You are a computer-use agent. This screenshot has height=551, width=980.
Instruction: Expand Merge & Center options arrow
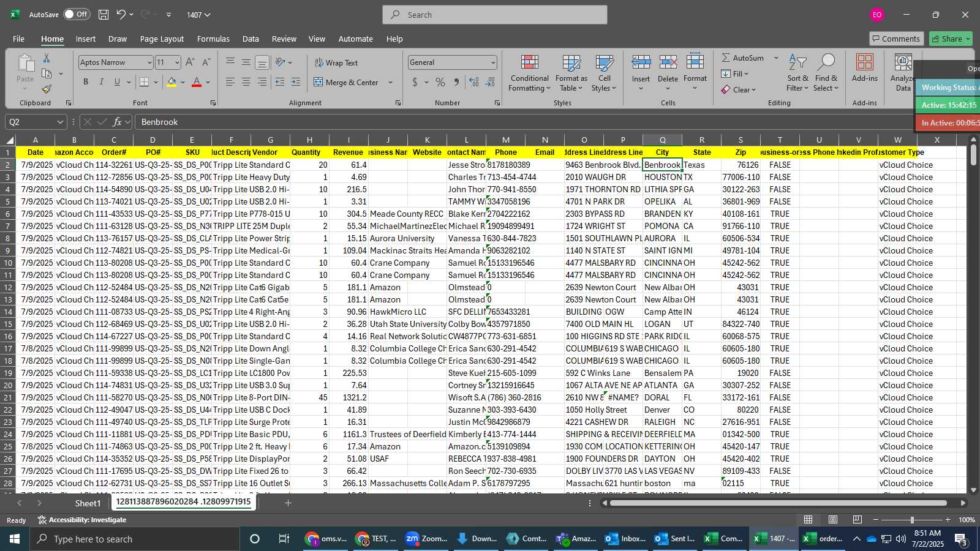[x=390, y=82]
